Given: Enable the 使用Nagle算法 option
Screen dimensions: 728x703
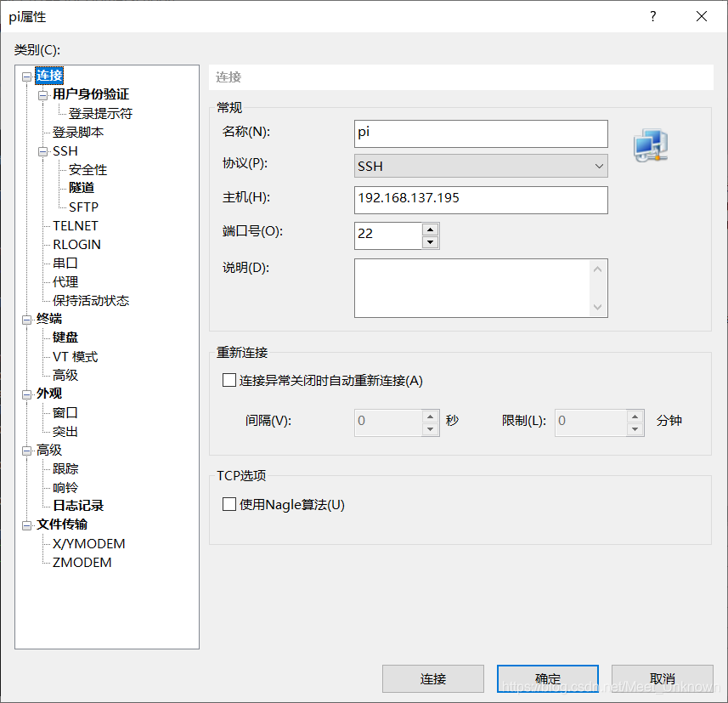Looking at the screenshot, I should click(x=229, y=504).
